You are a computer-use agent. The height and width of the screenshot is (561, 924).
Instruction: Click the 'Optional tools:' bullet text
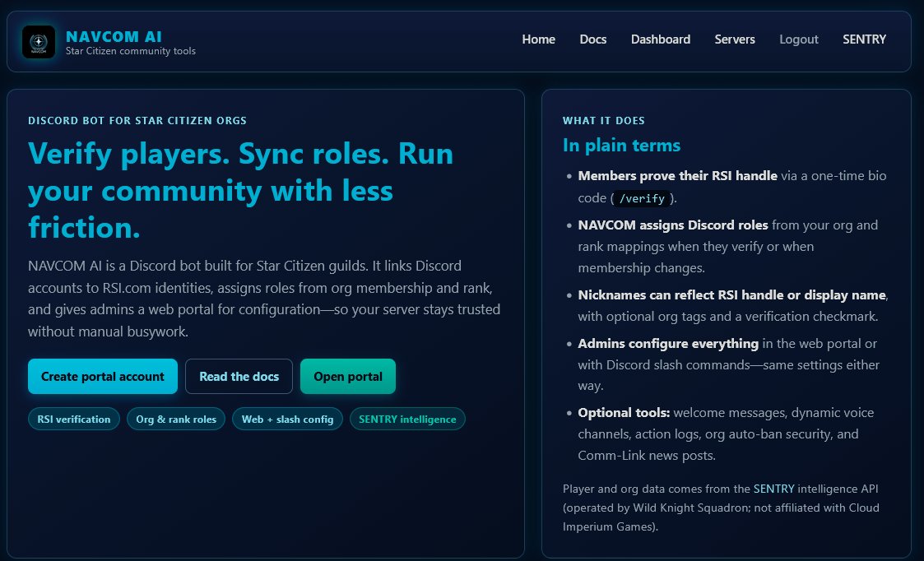click(x=624, y=412)
